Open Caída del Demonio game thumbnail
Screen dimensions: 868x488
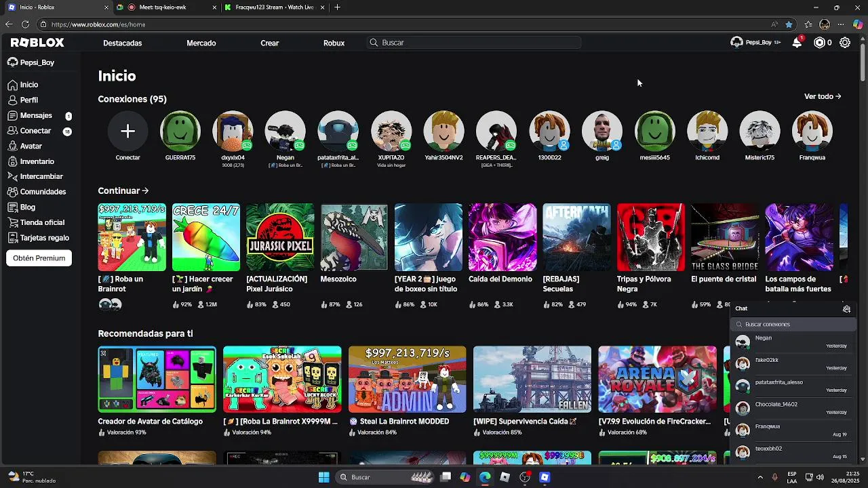(x=502, y=237)
